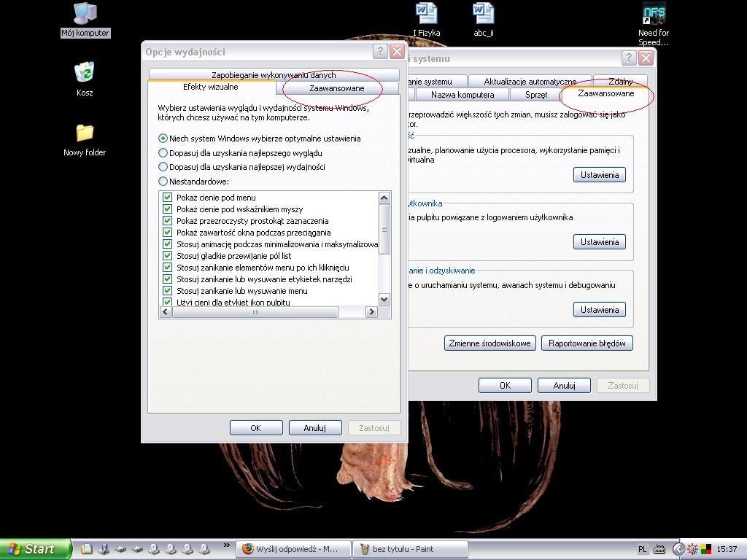This screenshot has height=560, width=747.
Task: Click the help question mark in Opcje wydajności
Action: tap(379, 51)
